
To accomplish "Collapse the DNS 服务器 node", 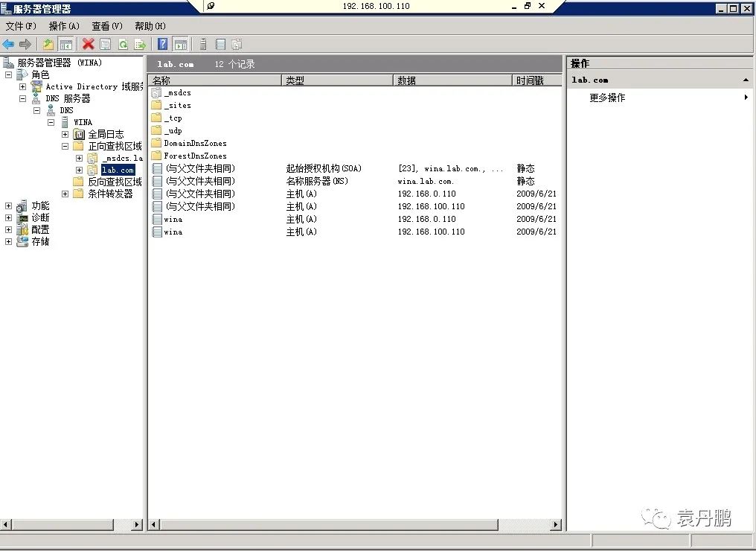I will tap(22, 98).
